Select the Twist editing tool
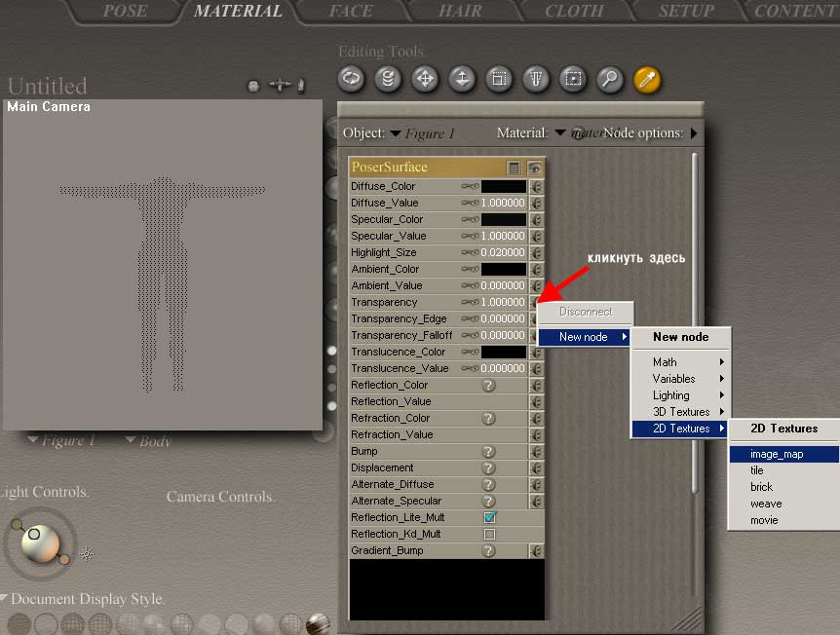This screenshot has height=635, width=840. click(388, 79)
